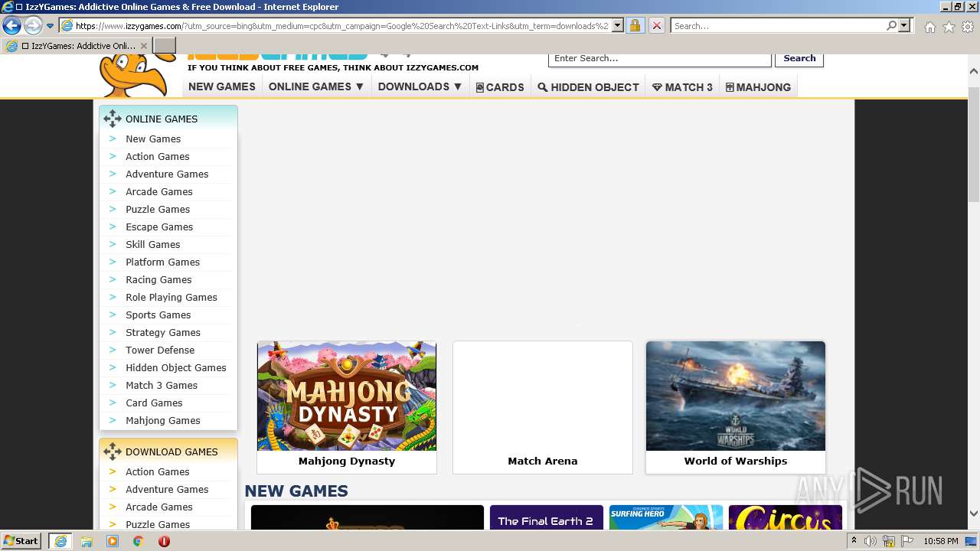Open Adventure Games under Online Games
Viewport: 980px width, 551px height.
click(167, 174)
